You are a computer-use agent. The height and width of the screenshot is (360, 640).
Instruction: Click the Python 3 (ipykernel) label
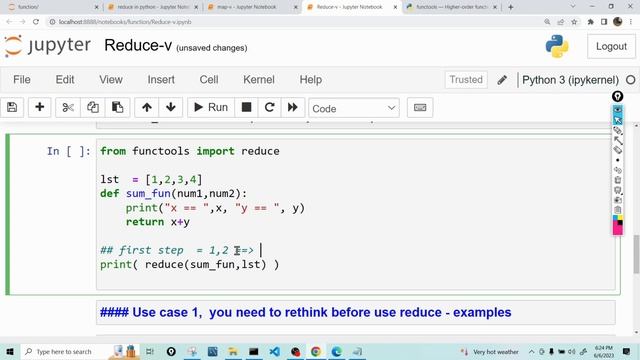point(570,80)
